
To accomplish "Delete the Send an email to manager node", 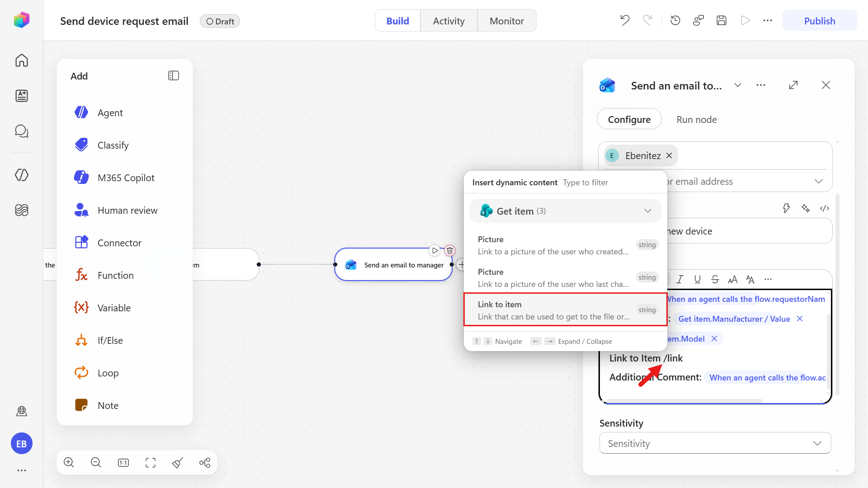I will pos(450,250).
